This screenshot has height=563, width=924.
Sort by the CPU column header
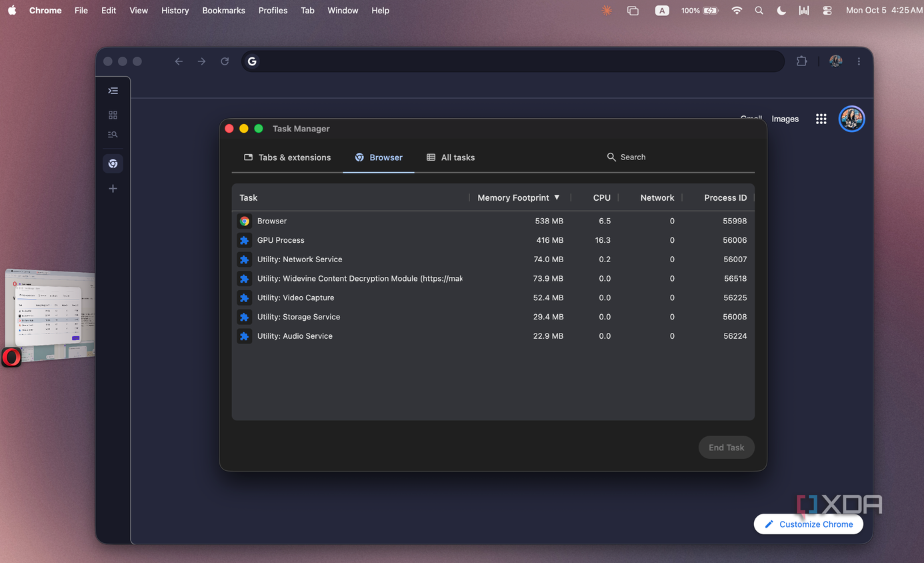click(x=601, y=197)
